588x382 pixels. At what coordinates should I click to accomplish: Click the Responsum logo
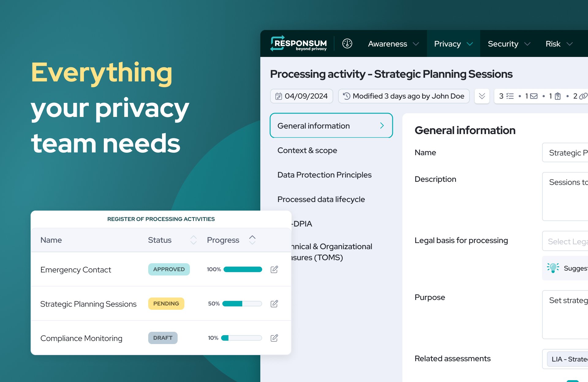pyautogui.click(x=299, y=43)
